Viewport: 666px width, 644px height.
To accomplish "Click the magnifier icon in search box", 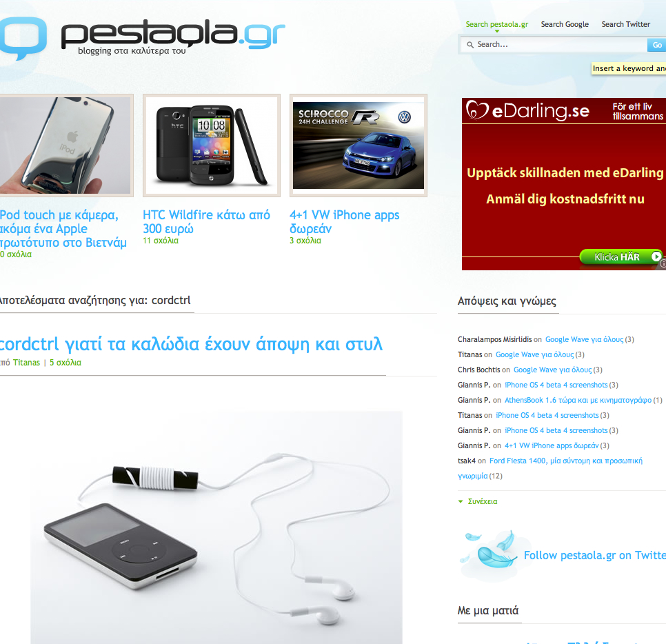I will click(470, 45).
